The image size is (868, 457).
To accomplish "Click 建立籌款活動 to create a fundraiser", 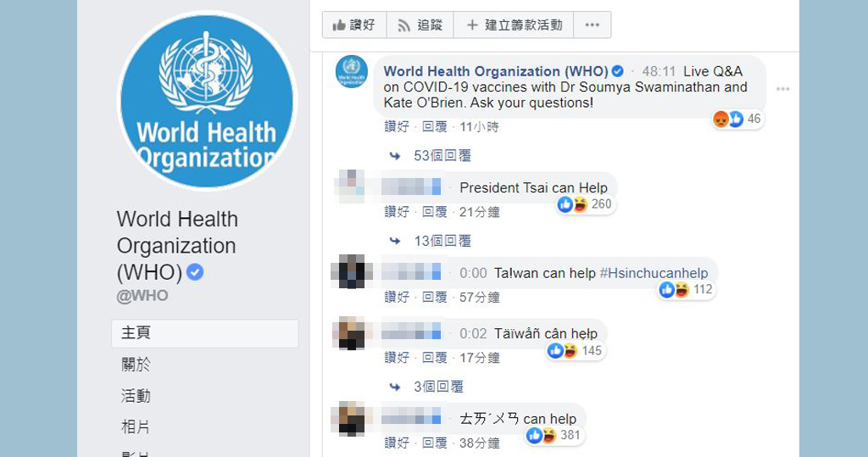I will click(x=514, y=25).
